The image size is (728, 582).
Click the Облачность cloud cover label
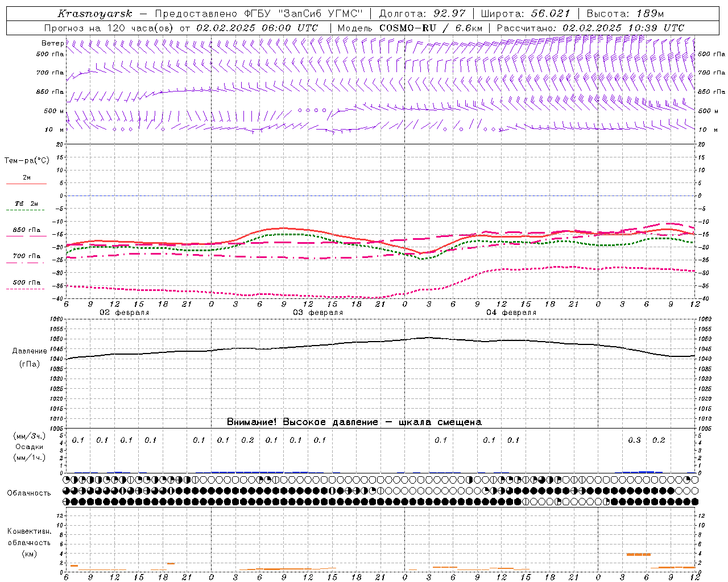click(29, 493)
